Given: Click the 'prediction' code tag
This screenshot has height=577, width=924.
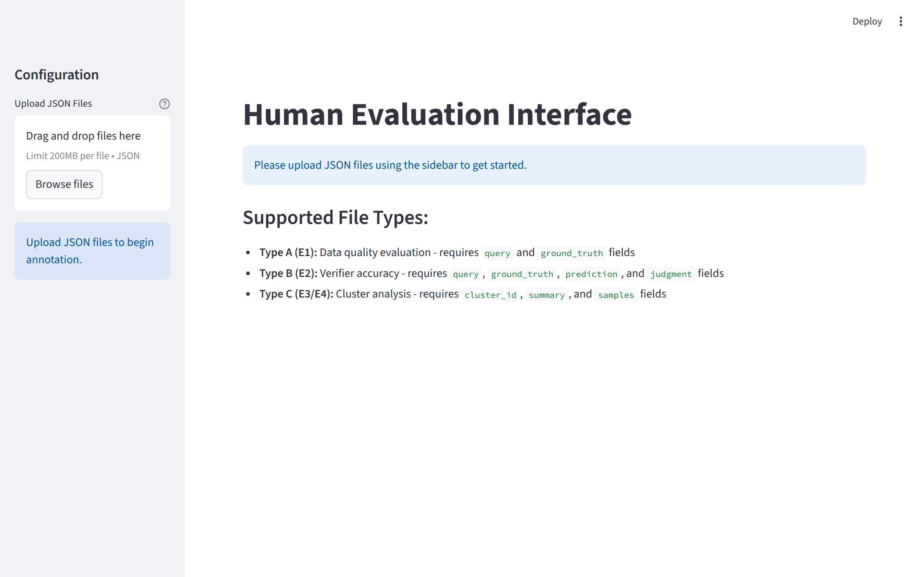Looking at the screenshot, I should [x=590, y=274].
